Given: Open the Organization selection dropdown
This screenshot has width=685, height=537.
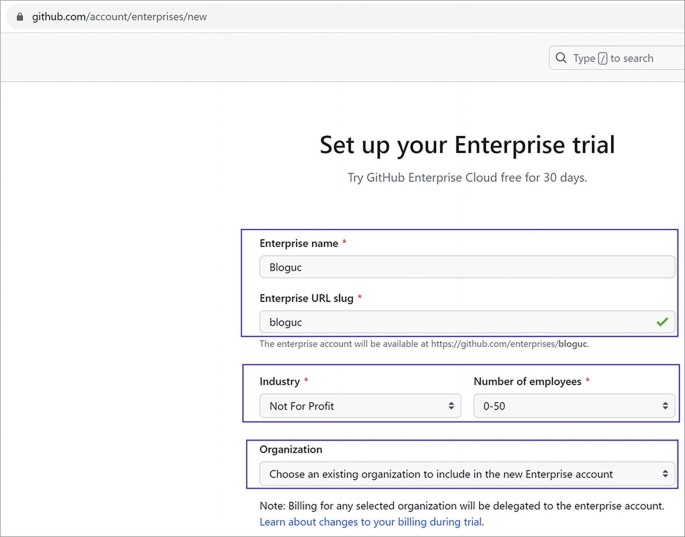Looking at the screenshot, I should [467, 474].
